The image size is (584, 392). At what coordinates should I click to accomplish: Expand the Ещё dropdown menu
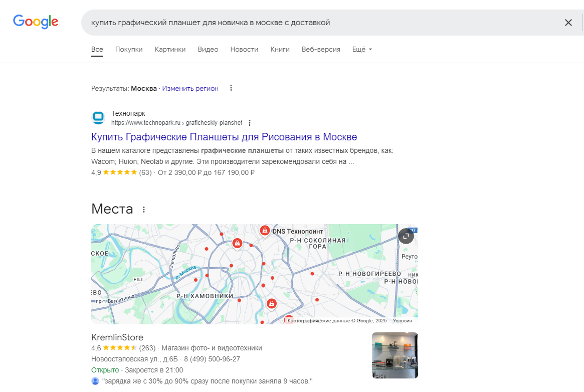tap(362, 50)
